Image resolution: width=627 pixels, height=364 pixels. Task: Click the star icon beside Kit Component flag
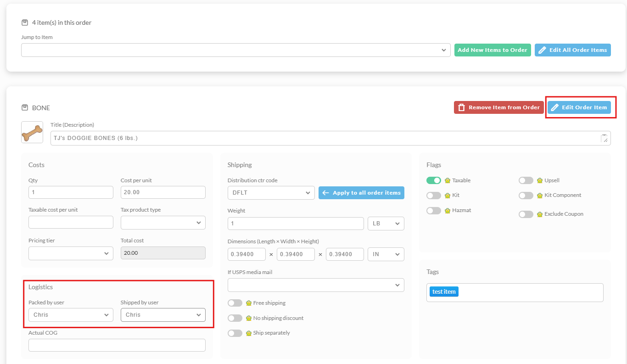540,196
